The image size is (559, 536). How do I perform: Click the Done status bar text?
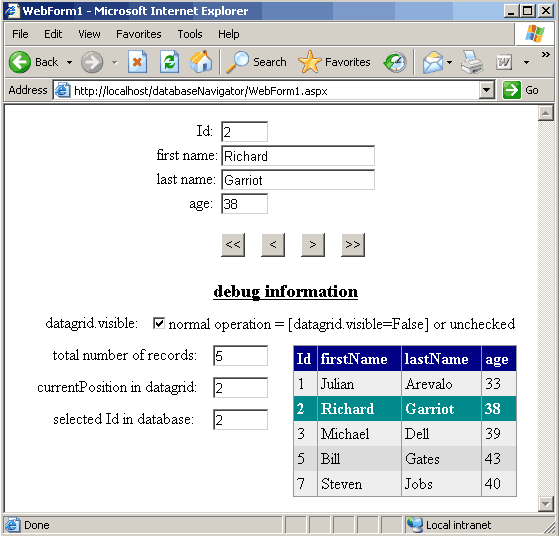tap(37, 525)
